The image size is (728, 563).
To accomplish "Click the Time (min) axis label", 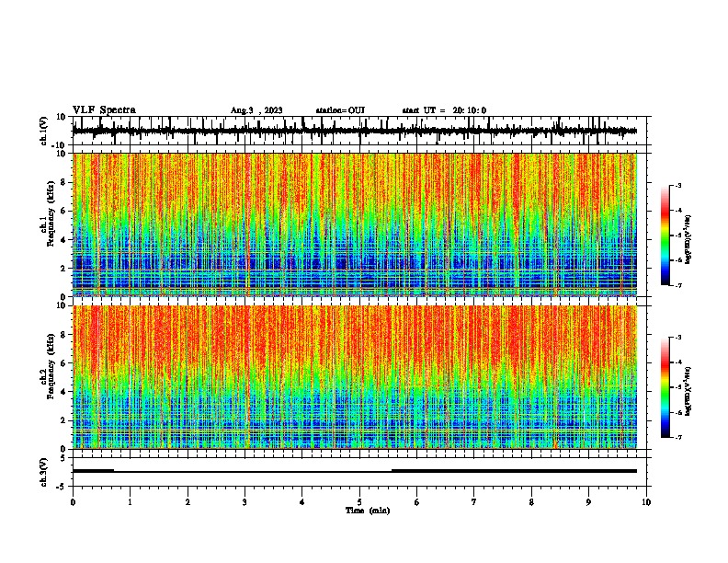I will pyautogui.click(x=368, y=511).
